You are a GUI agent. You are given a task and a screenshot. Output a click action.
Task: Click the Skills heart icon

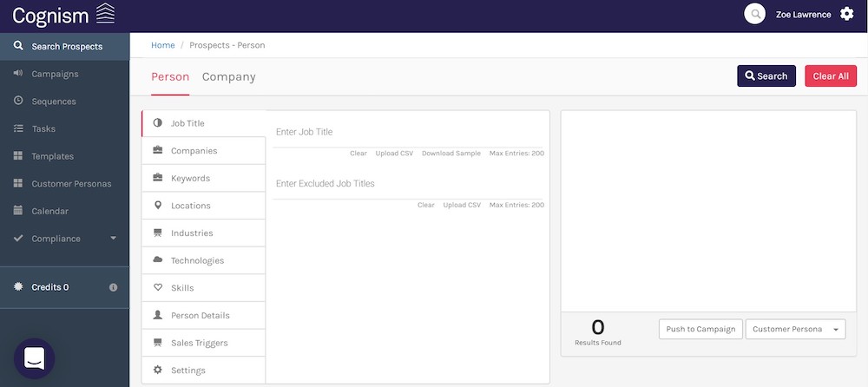(158, 287)
